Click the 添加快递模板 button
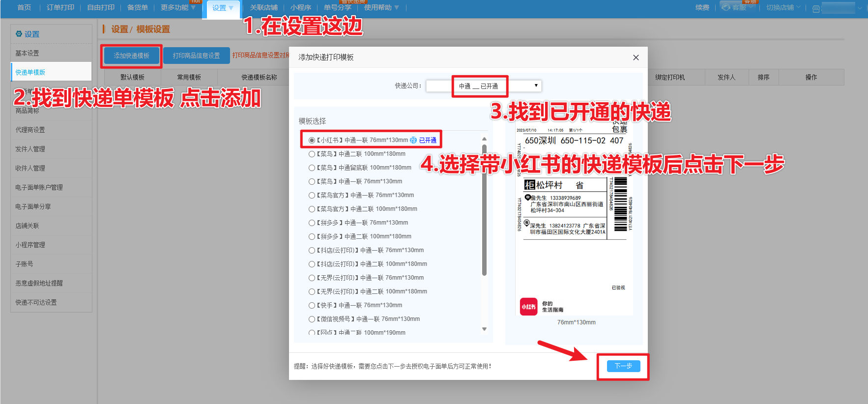The width and height of the screenshot is (868, 404). click(131, 56)
